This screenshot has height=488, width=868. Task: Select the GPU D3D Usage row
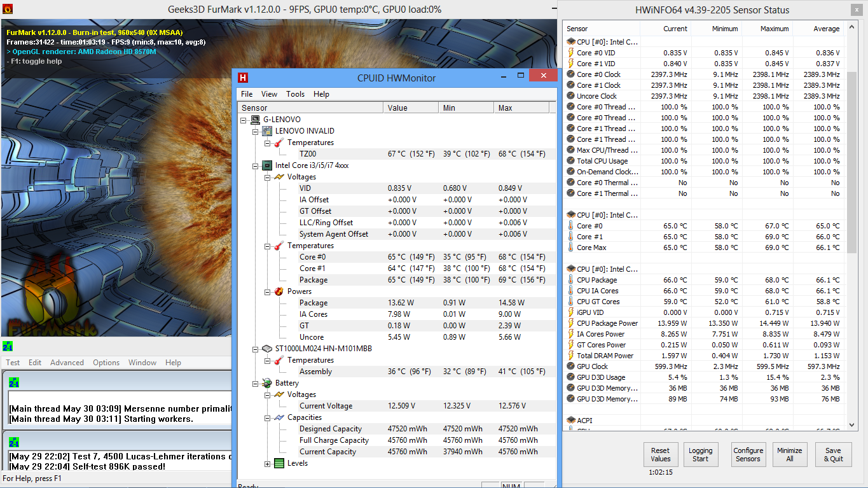tap(704, 377)
